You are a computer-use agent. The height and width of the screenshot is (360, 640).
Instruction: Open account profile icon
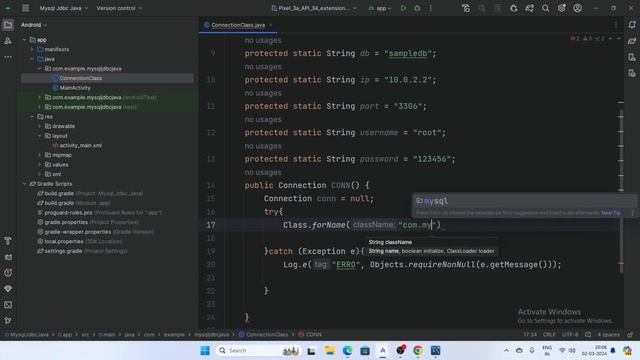(577, 8)
